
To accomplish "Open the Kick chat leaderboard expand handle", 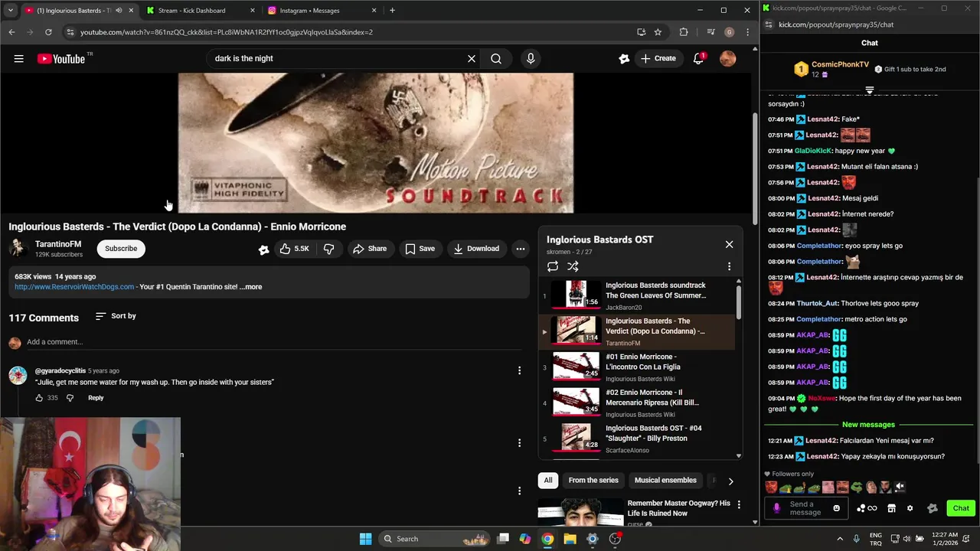I will (x=870, y=90).
